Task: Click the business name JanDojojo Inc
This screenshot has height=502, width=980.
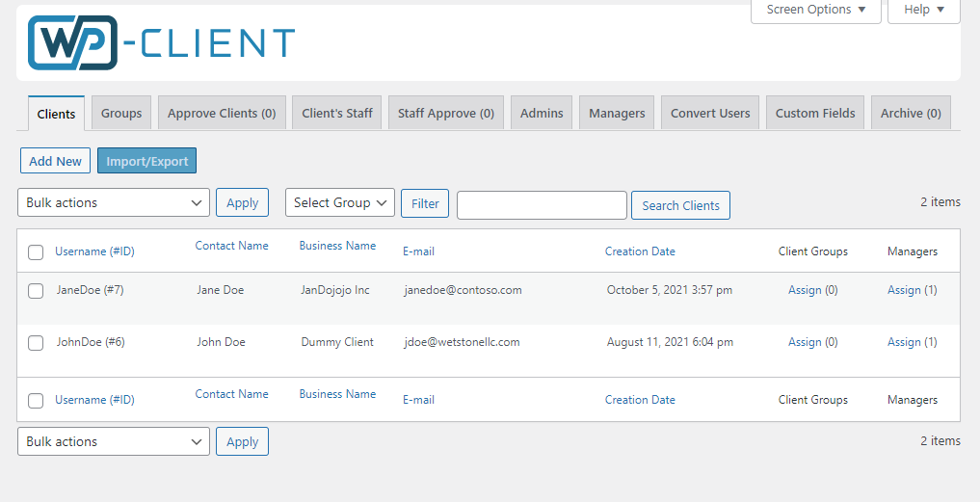Action: pos(335,290)
